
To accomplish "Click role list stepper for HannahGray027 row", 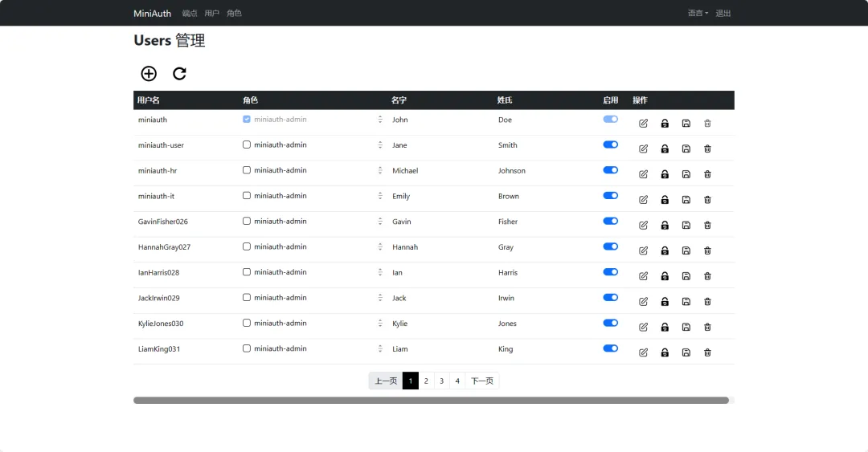I will pos(380,246).
